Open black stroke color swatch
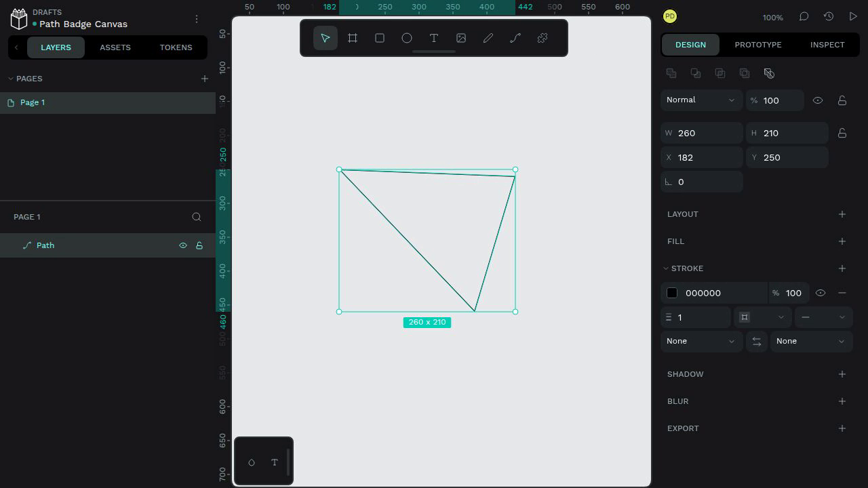This screenshot has height=488, width=868. 672,293
